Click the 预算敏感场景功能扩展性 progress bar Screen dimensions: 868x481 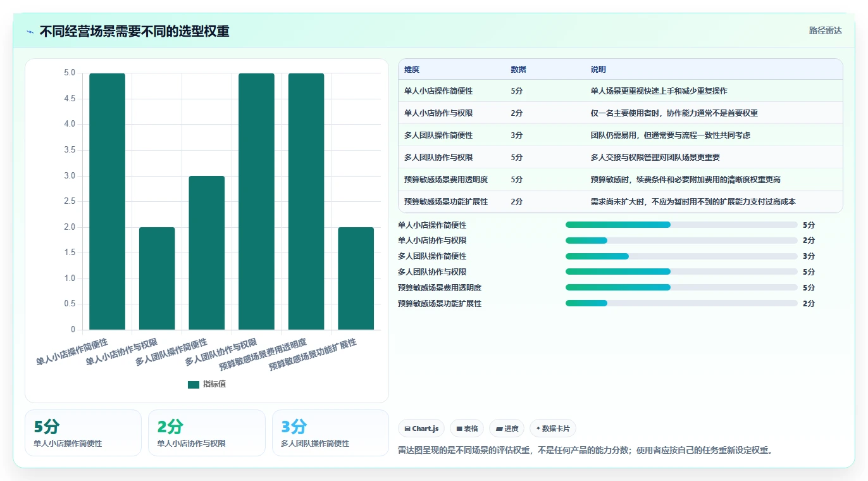pos(681,303)
